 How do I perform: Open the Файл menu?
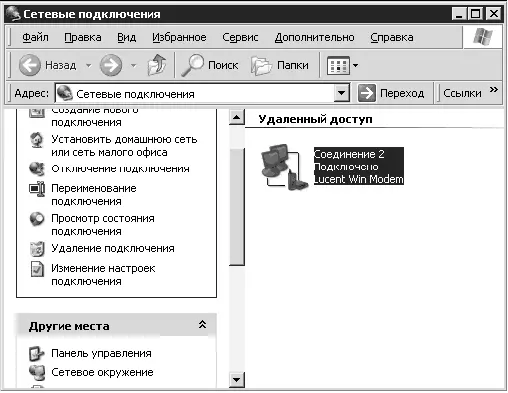point(35,37)
